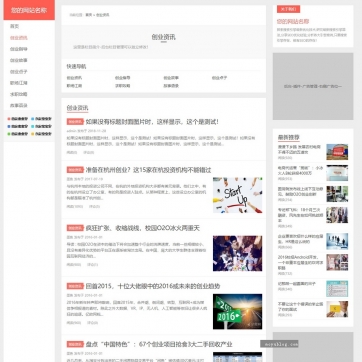The image size is (362, 362).
Task: Click the sidebar tag with dark blue dot
Action: (x=18, y=126)
